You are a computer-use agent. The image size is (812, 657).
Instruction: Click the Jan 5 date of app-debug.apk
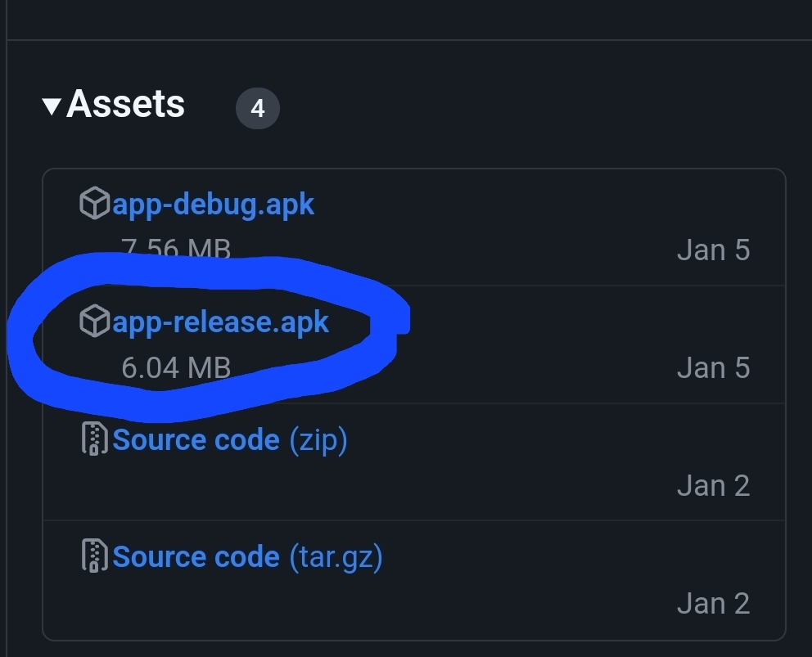pos(714,250)
